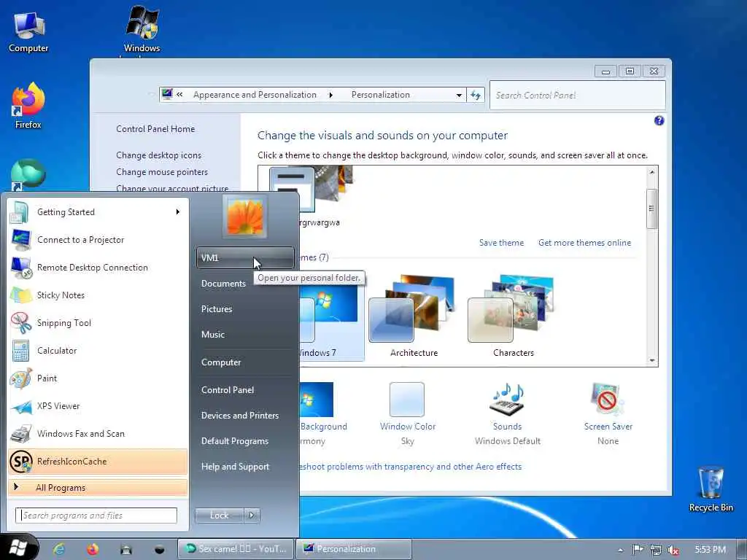Click the themes list scroll up arrow
This screenshot has width=747, height=560.
pyautogui.click(x=651, y=171)
